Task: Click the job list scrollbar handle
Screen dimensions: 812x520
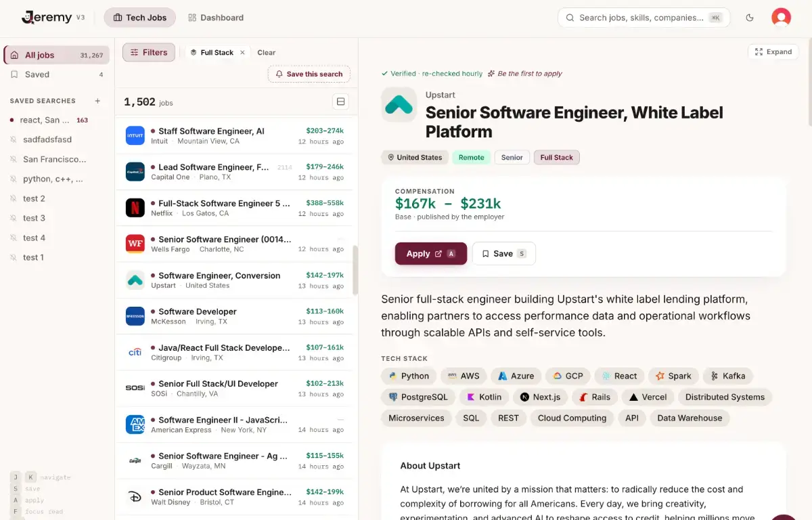Action: coord(355,269)
